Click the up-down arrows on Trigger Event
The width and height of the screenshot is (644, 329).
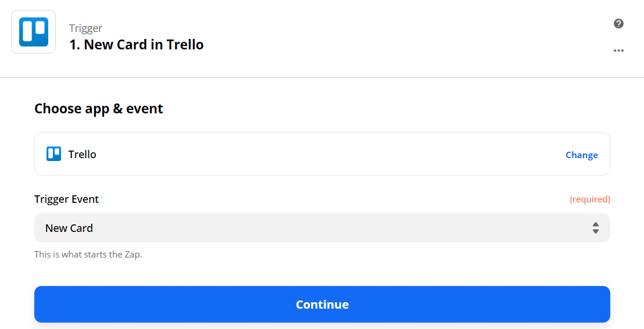[595, 228]
